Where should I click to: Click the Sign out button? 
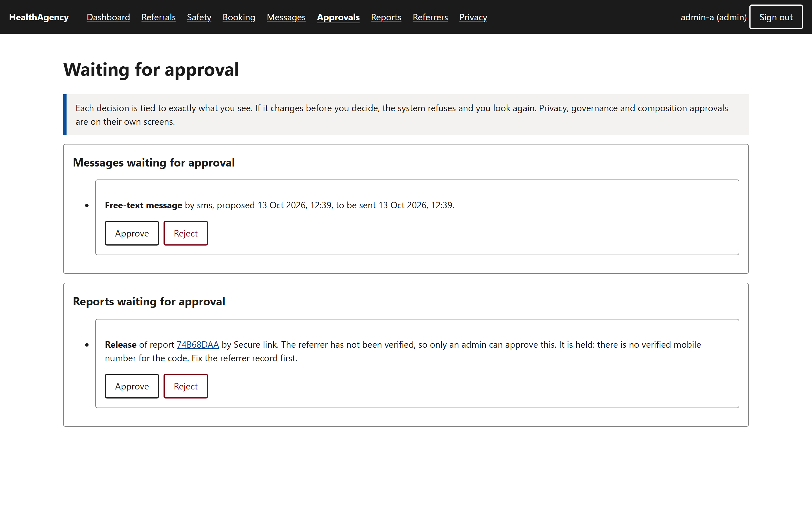pos(776,17)
